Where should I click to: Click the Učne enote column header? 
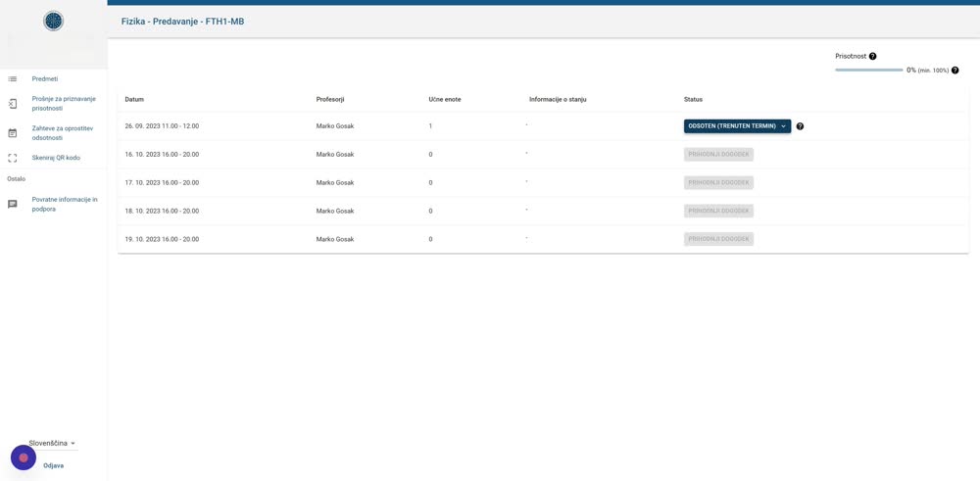click(x=445, y=99)
